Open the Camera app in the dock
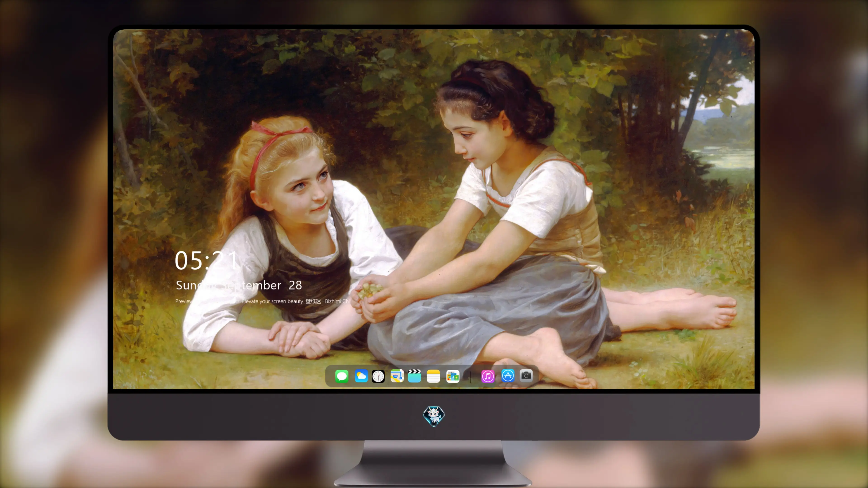This screenshot has width=868, height=488. tap(526, 375)
